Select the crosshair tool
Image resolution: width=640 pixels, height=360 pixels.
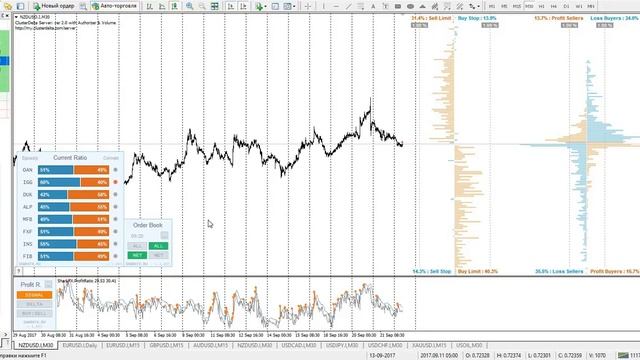(x=308, y=6)
